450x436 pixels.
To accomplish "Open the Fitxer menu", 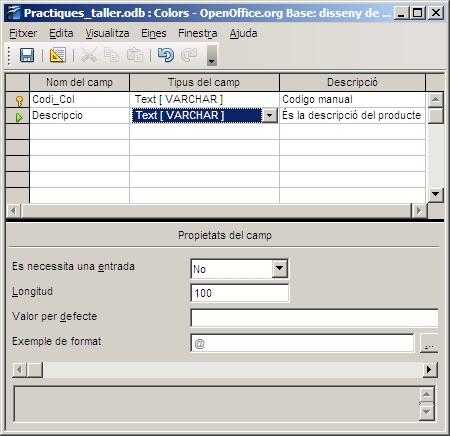I will [x=23, y=33].
